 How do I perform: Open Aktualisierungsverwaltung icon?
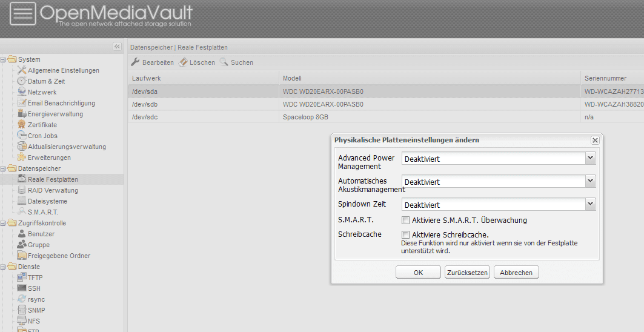pyautogui.click(x=22, y=146)
